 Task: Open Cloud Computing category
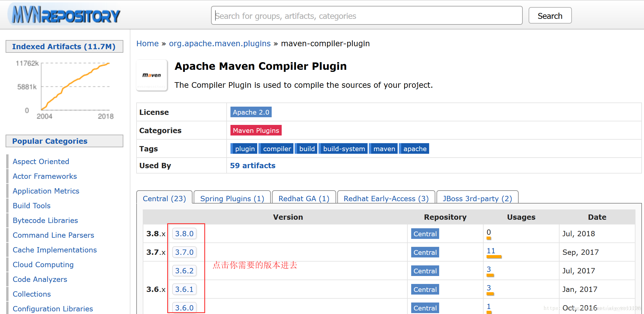[43, 265]
